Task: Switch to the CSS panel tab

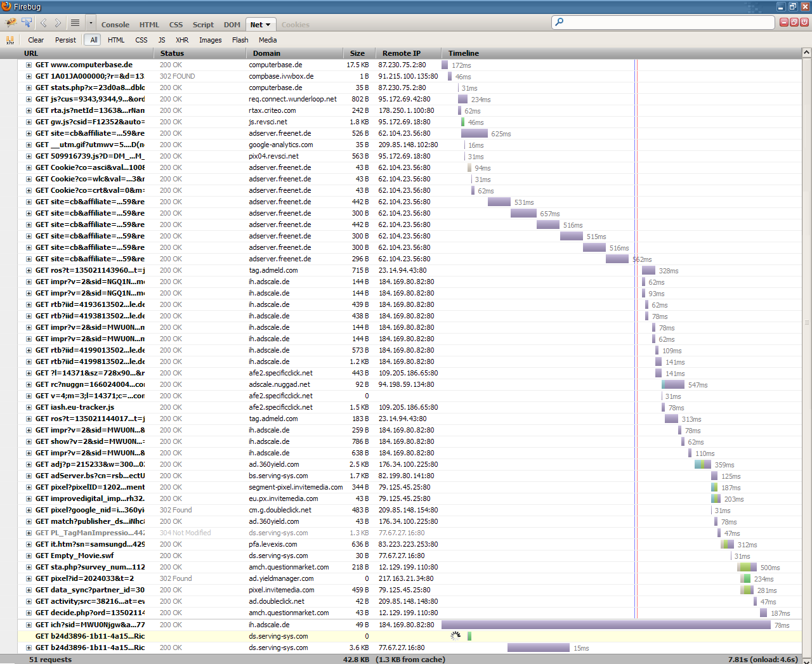Action: (176, 25)
